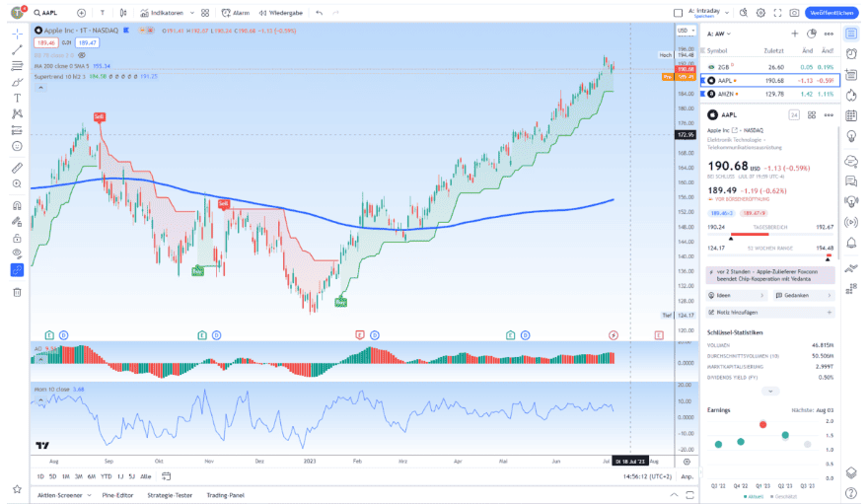This screenshot has width=868, height=504.
Task: Expand key statistics chevron below Dividends Yield
Action: point(770,392)
